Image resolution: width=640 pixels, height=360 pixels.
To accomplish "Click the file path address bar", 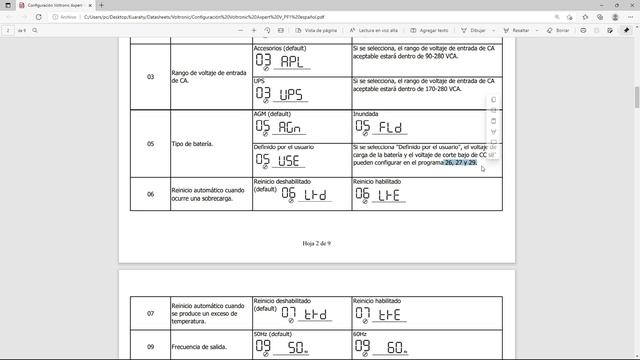I will pos(204,17).
